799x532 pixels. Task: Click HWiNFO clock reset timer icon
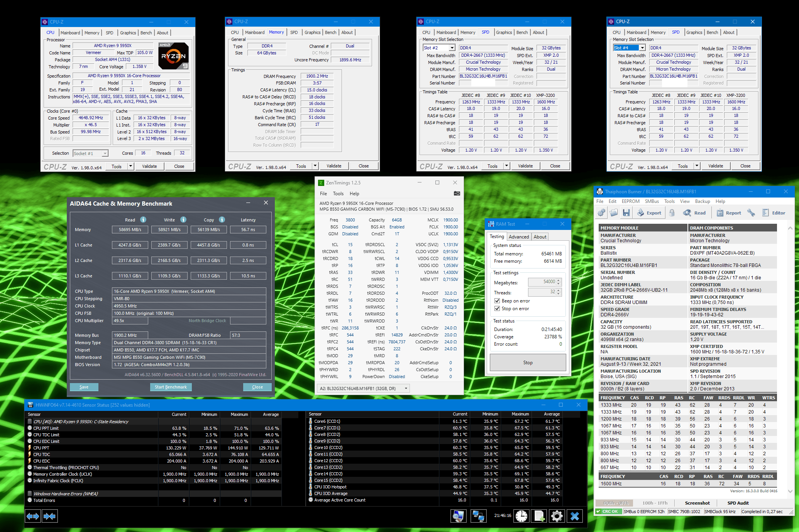[521, 516]
